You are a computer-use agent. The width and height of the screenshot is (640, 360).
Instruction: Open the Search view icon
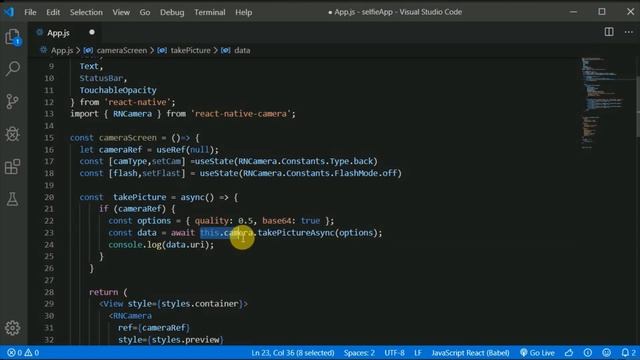13,69
